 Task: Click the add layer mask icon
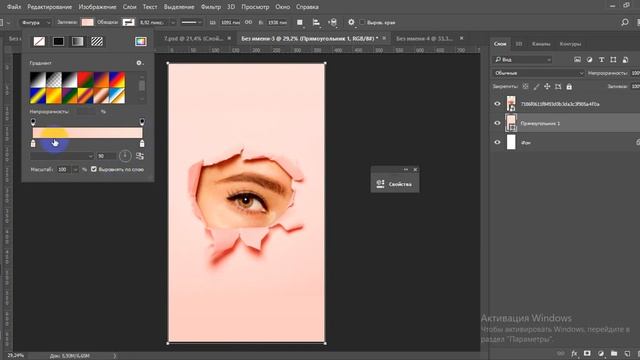point(587,353)
